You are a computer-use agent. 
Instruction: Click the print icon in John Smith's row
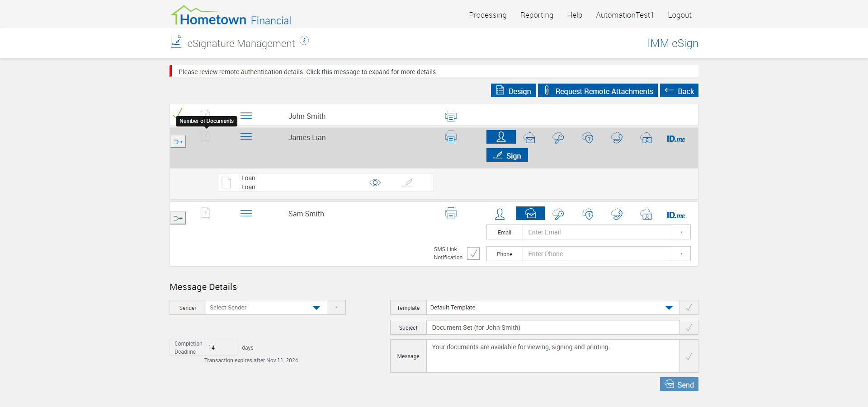tap(451, 116)
